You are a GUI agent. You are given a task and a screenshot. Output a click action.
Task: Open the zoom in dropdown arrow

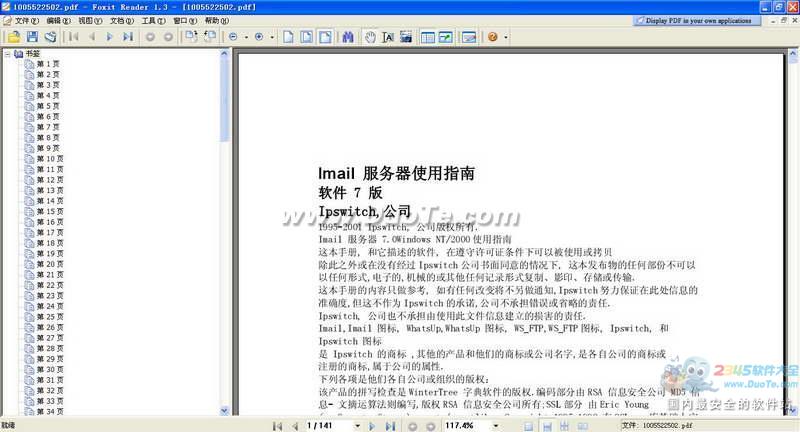pyautogui.click(x=272, y=37)
